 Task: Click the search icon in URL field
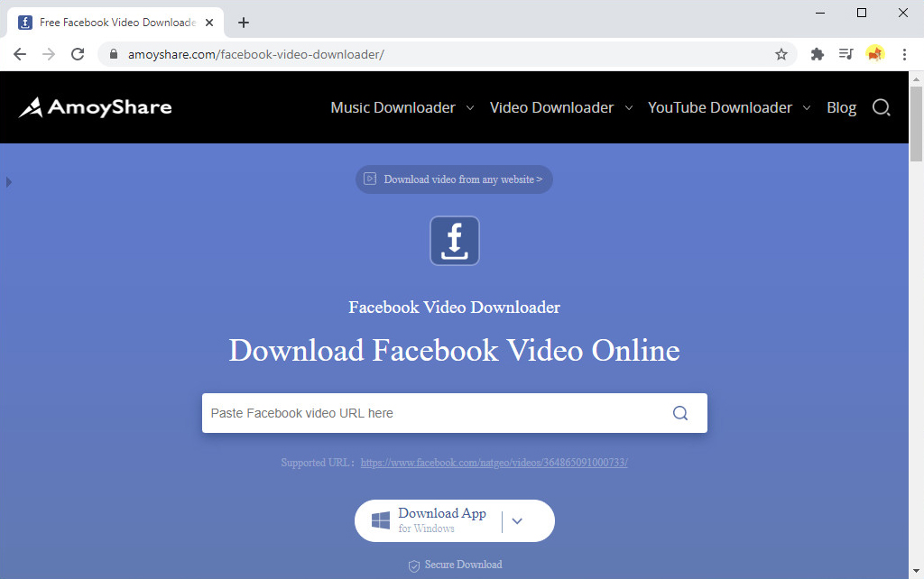click(680, 413)
